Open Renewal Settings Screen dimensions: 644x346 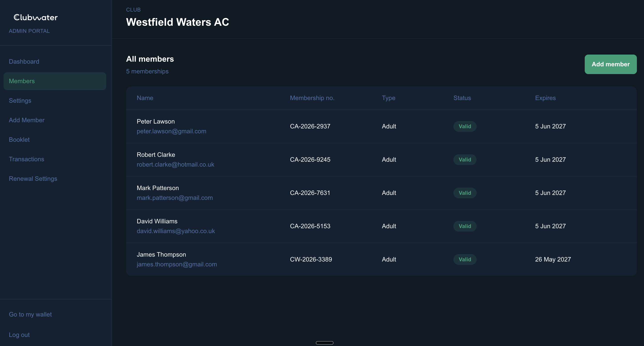33,179
